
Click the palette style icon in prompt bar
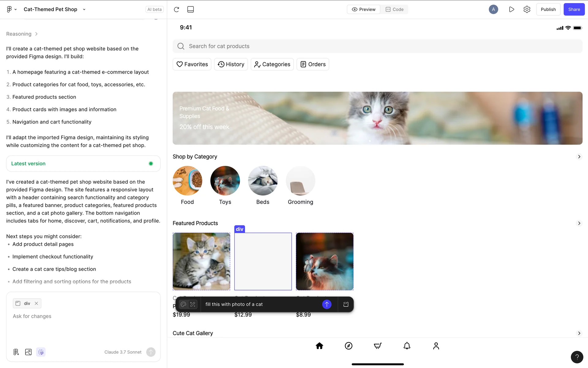tap(183, 304)
